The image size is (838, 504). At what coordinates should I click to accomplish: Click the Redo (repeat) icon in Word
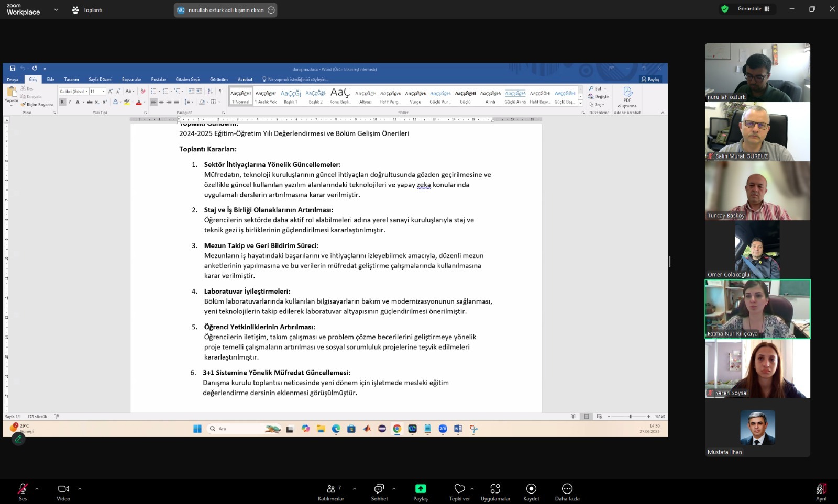coord(35,69)
